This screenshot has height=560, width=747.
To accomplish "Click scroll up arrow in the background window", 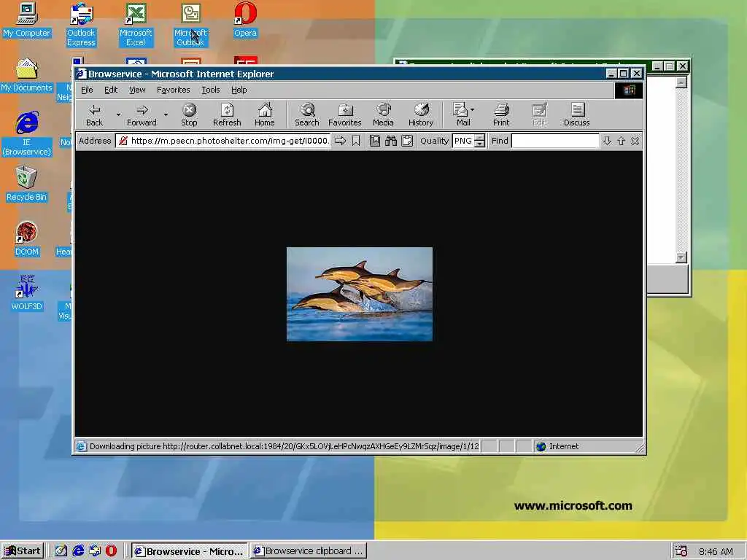I will coord(681,83).
